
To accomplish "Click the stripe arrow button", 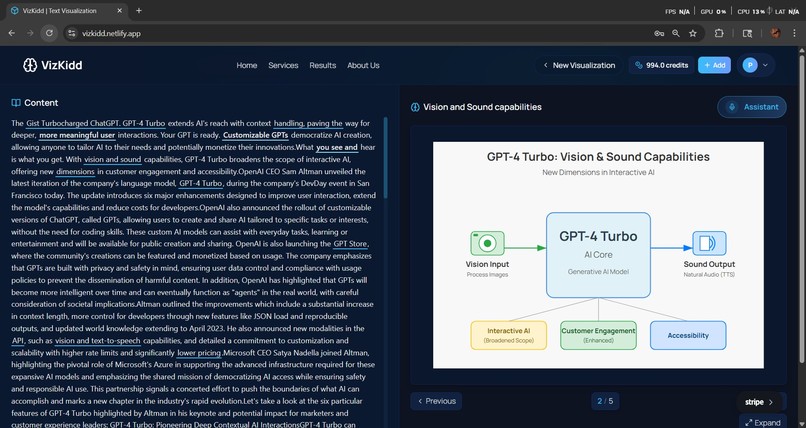I will 759,402.
